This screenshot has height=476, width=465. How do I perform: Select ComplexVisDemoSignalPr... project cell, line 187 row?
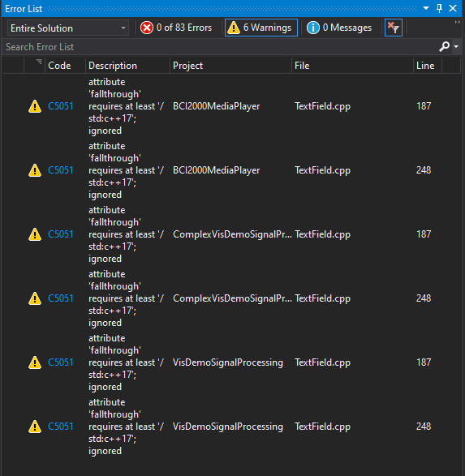(x=232, y=234)
